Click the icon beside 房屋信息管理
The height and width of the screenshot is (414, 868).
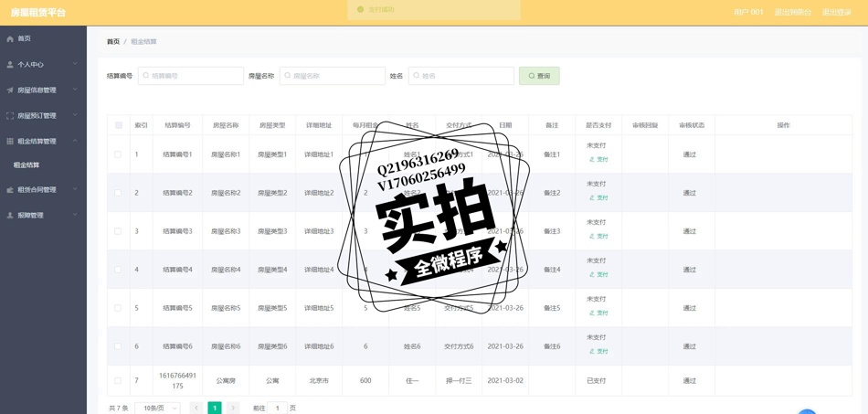tap(10, 90)
